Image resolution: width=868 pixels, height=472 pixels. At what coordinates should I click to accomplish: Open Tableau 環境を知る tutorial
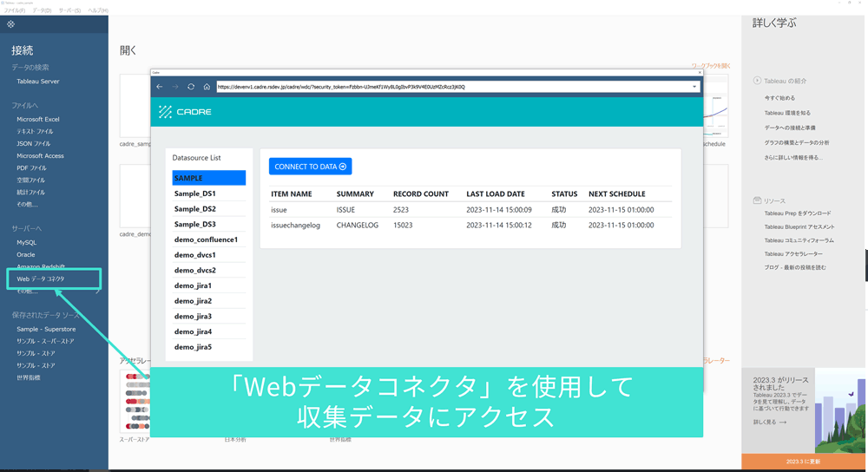point(787,113)
